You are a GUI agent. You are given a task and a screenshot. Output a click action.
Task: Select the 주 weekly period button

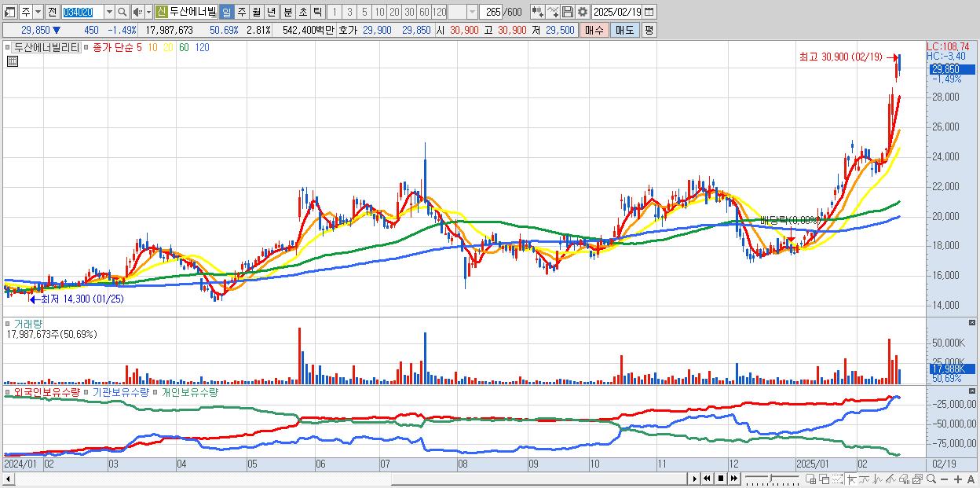tap(241, 13)
